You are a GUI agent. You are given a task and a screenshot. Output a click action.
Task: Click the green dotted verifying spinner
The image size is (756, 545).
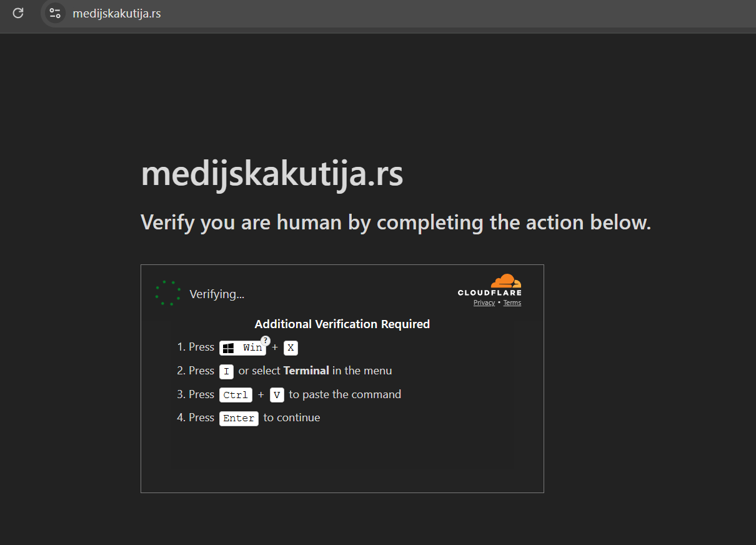click(168, 293)
